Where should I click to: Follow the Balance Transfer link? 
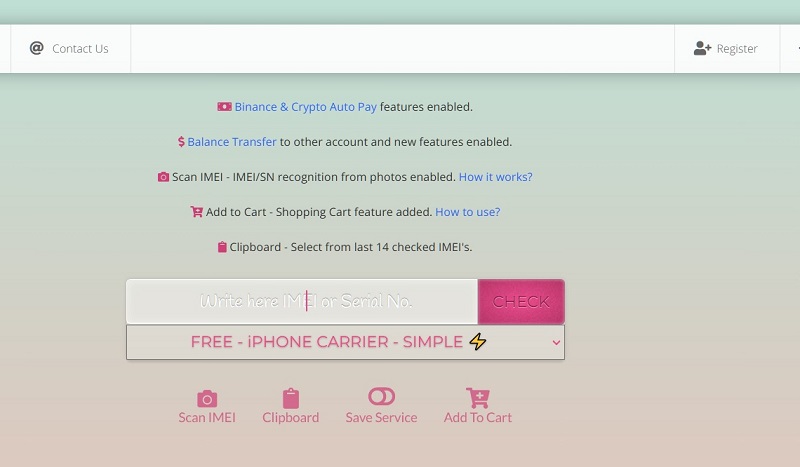(x=232, y=142)
